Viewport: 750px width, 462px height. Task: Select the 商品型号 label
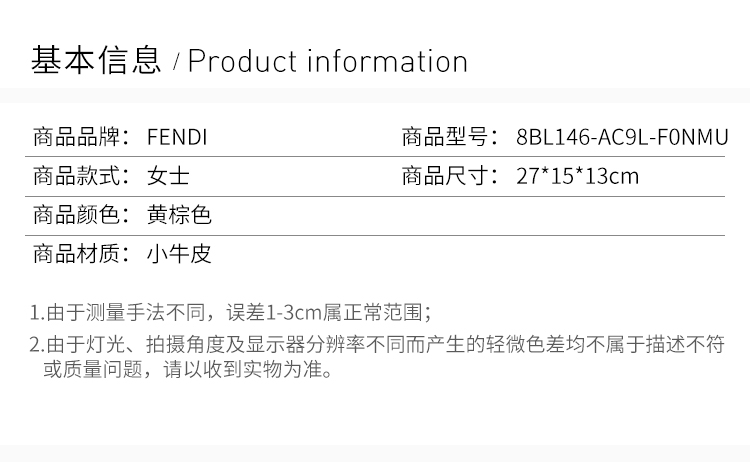(450, 137)
